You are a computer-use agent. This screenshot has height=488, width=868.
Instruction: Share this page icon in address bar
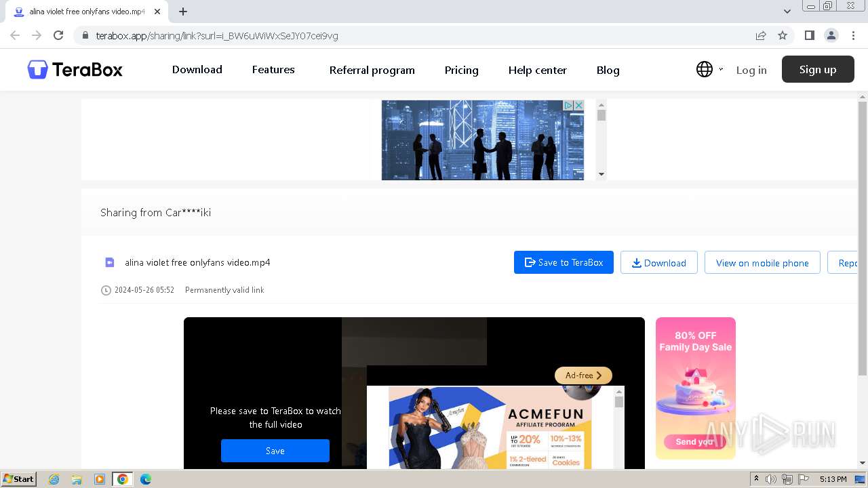(x=761, y=35)
